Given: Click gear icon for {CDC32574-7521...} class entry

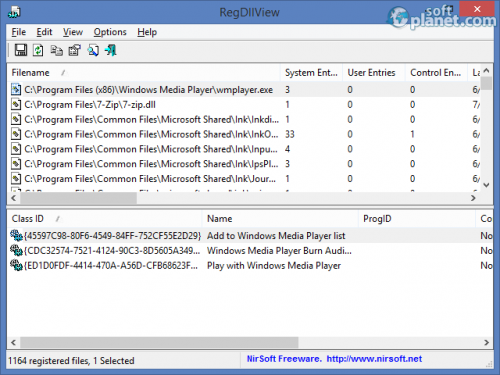Looking at the screenshot, I should [x=16, y=250].
